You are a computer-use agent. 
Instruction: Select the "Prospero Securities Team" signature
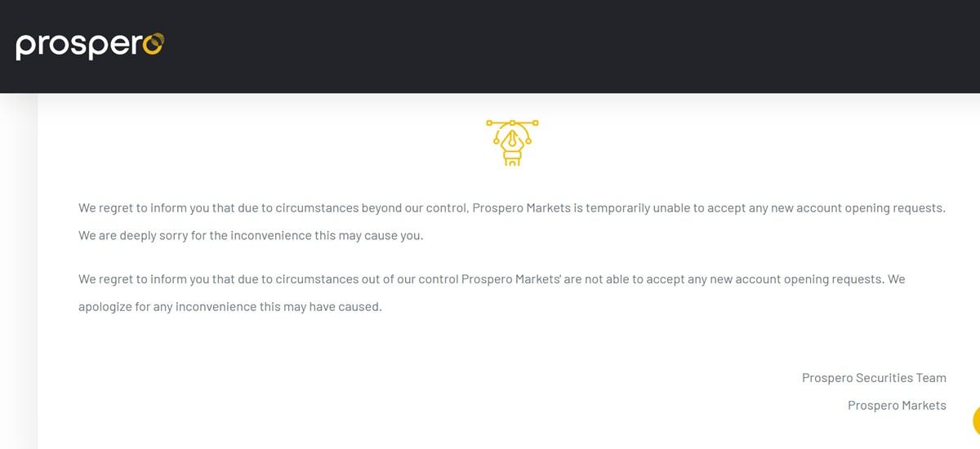(x=874, y=378)
